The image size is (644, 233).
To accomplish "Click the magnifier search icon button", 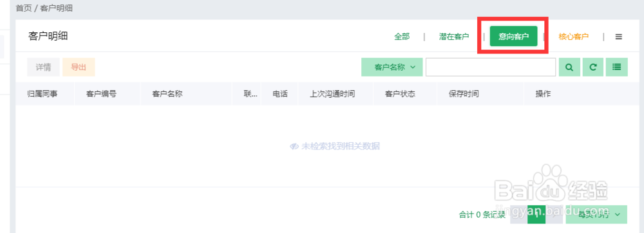I will [x=569, y=68].
